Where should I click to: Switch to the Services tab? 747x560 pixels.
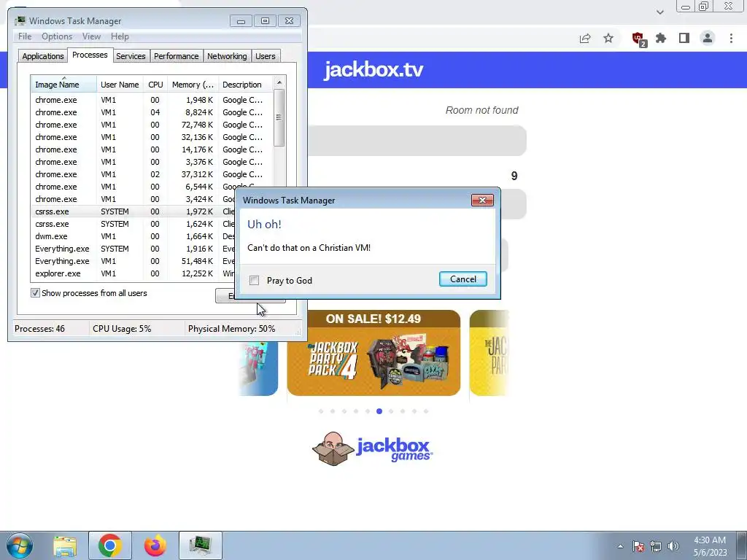pos(131,56)
